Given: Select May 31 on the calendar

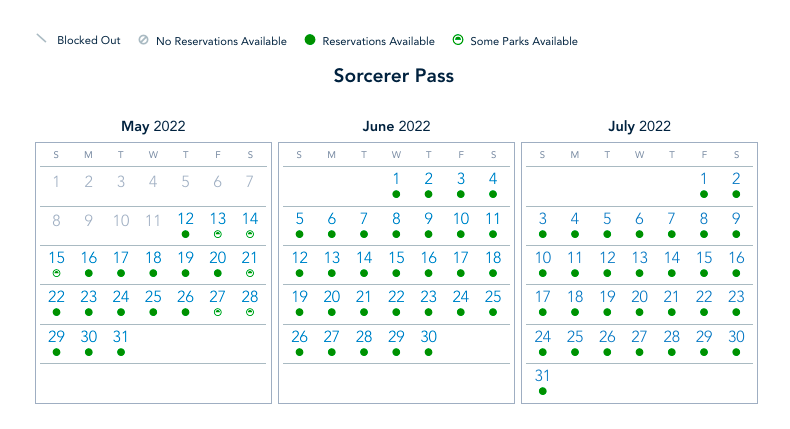Looking at the screenshot, I should coord(121,337).
